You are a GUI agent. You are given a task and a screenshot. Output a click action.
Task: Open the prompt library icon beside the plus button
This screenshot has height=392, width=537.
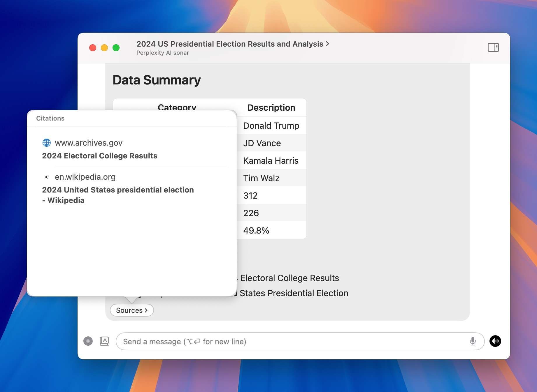[104, 341]
